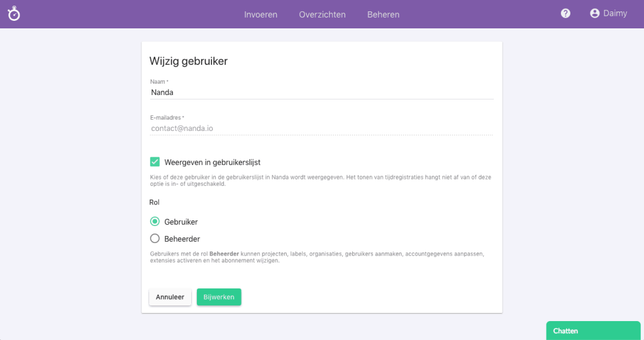The width and height of the screenshot is (644, 340).
Task: Click the 'Rol' section label
Action: click(x=154, y=203)
